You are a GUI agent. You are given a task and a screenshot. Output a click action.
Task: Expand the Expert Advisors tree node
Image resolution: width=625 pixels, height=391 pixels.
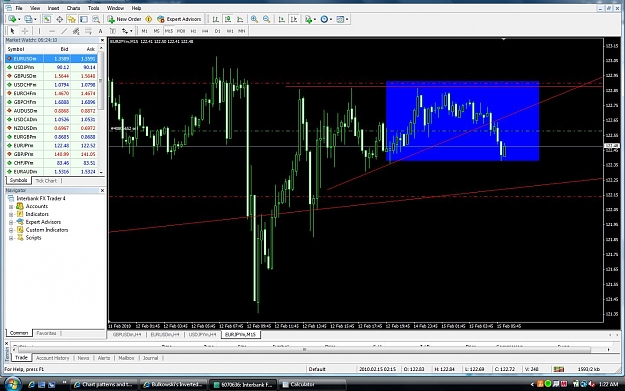[x=11, y=222]
